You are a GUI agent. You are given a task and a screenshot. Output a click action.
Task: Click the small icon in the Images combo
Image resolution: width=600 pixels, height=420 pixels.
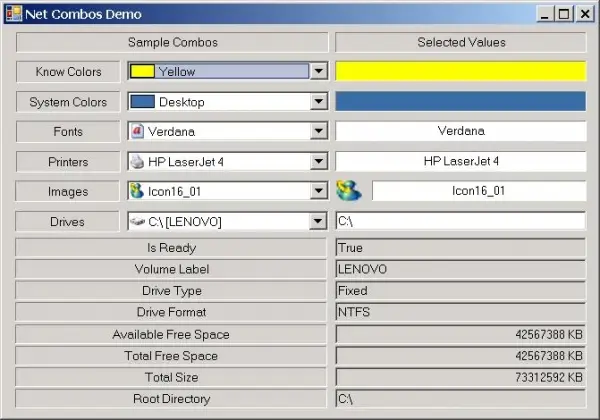(137, 191)
